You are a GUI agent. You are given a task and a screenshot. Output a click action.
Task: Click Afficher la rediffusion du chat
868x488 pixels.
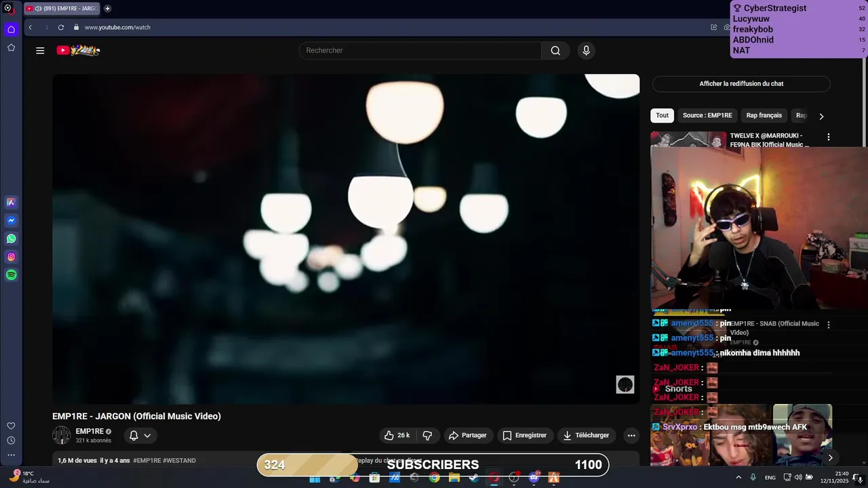[741, 84]
